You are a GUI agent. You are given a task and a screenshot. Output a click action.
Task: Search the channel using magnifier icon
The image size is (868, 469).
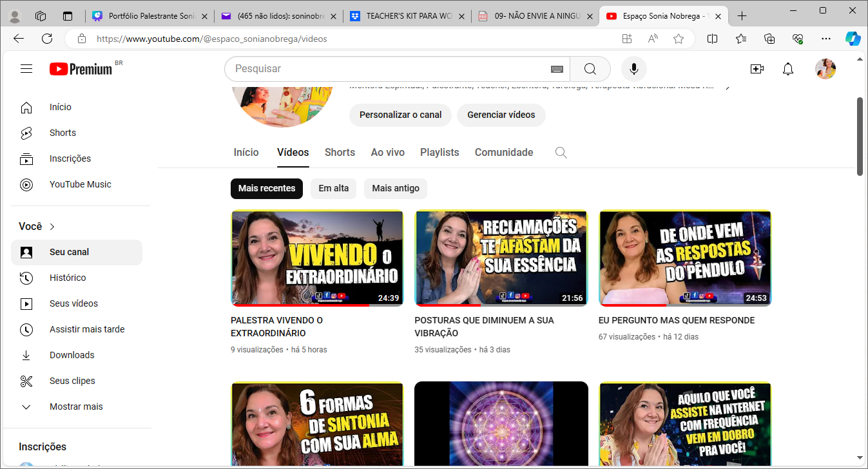click(x=561, y=153)
